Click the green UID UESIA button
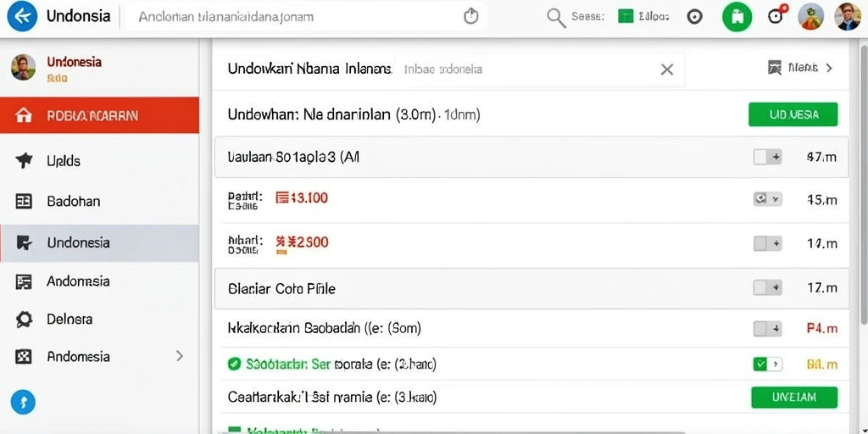Screen dimensions: 868x434 click(793, 114)
